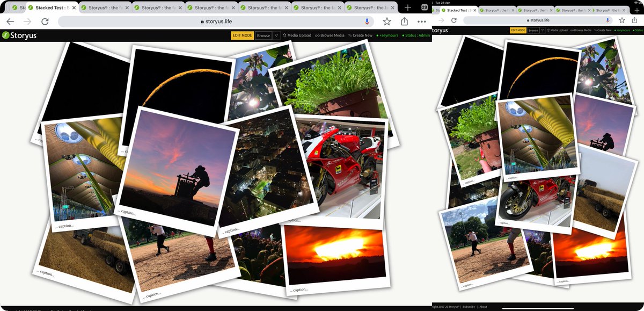This screenshot has height=311, width=644.
Task: Expand the triangle dropdown beside Browse, left window
Action: coord(276,35)
